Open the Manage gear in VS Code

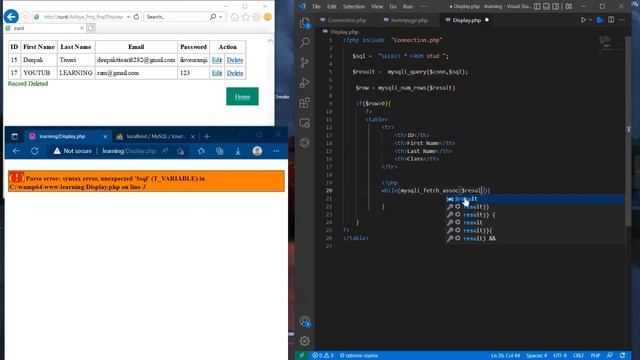pyautogui.click(x=305, y=341)
